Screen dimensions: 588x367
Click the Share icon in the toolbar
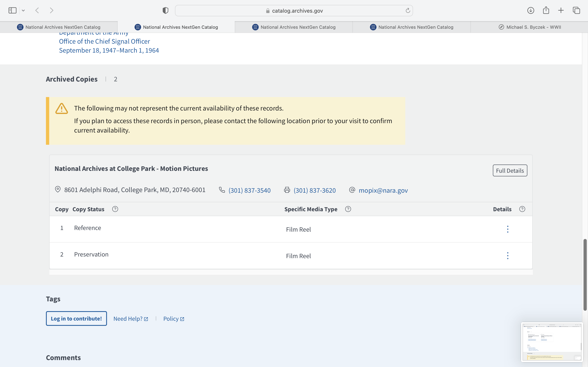(546, 10)
